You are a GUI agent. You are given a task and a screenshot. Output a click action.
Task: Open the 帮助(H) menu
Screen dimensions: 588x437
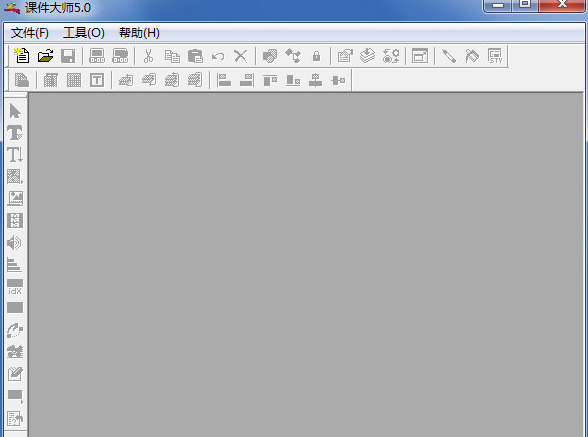tap(139, 33)
